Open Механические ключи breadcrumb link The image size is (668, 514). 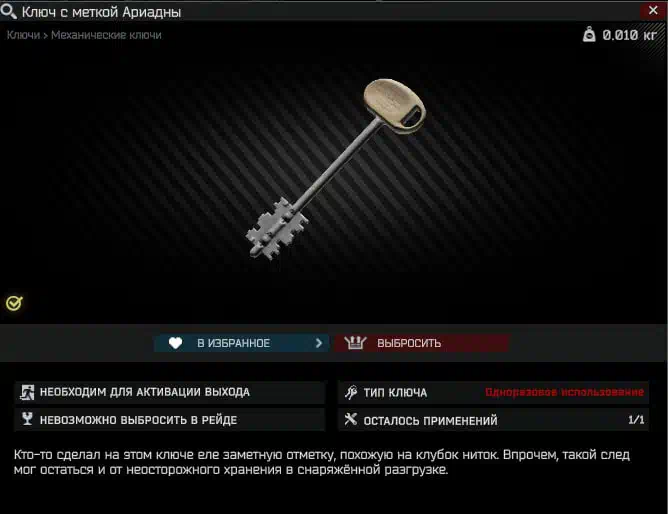106,35
